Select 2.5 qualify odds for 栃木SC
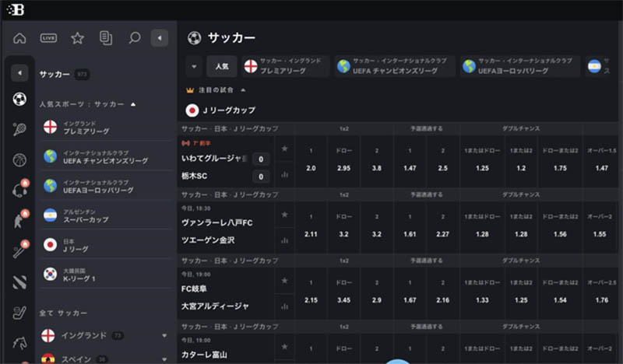 pos(443,162)
